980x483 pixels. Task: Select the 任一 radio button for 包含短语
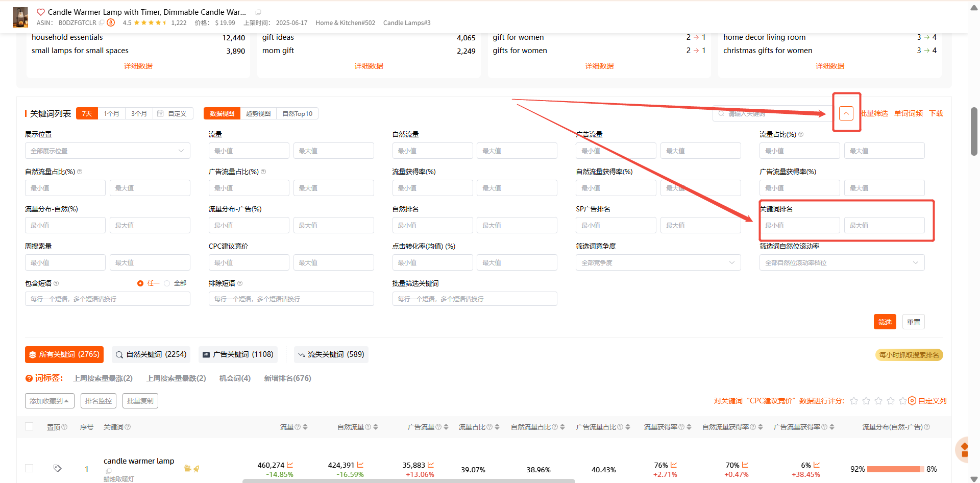140,283
